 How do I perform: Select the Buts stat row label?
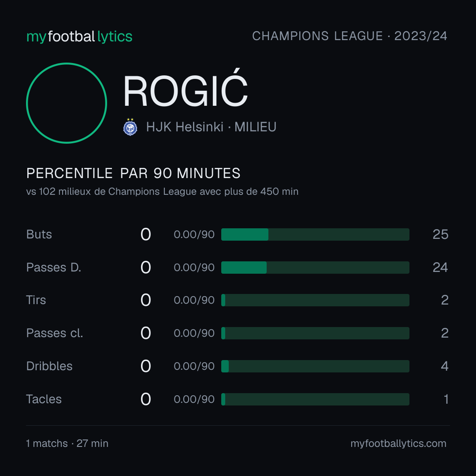[x=39, y=234]
